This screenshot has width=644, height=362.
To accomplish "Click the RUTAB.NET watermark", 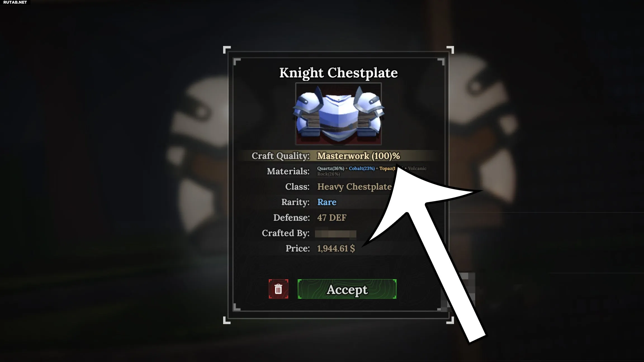I will point(15,2).
